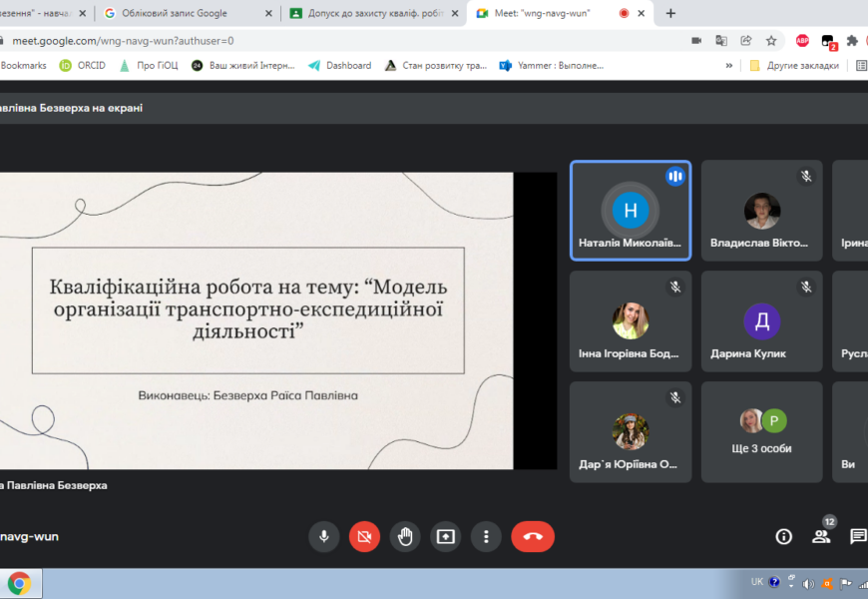Open the three-dot more options menu
This screenshot has height=599, width=868.
coord(486,537)
